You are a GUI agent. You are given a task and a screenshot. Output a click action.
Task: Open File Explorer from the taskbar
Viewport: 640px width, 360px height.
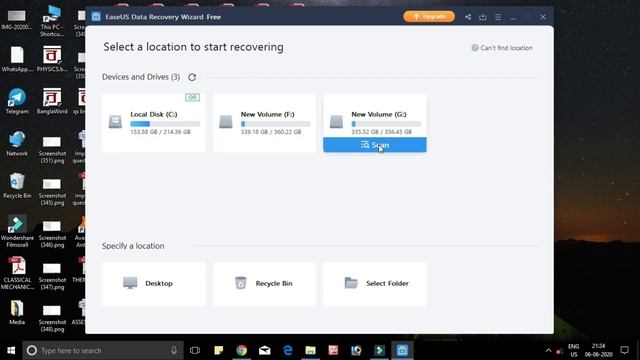pyautogui.click(x=311, y=350)
